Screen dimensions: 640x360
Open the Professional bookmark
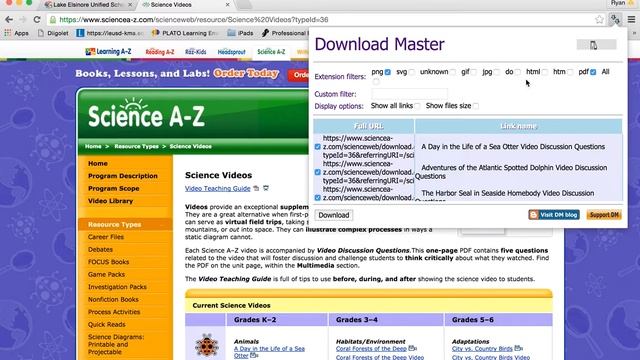pyautogui.click(x=285, y=33)
